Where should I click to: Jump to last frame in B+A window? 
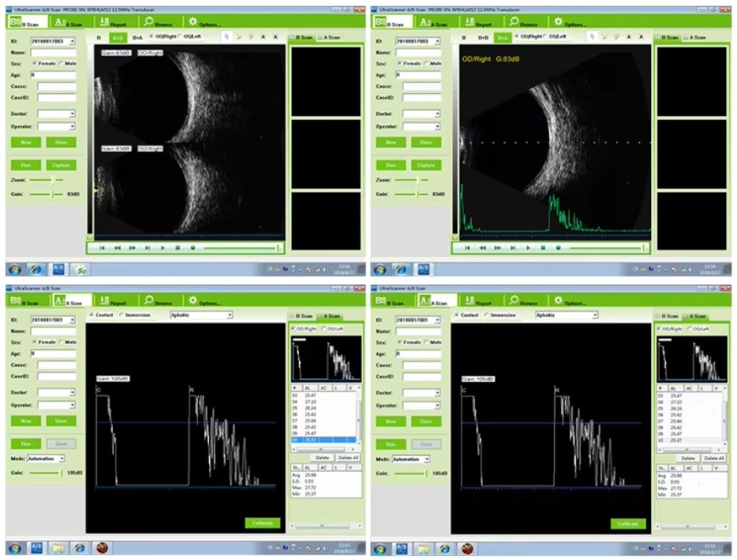point(513,248)
